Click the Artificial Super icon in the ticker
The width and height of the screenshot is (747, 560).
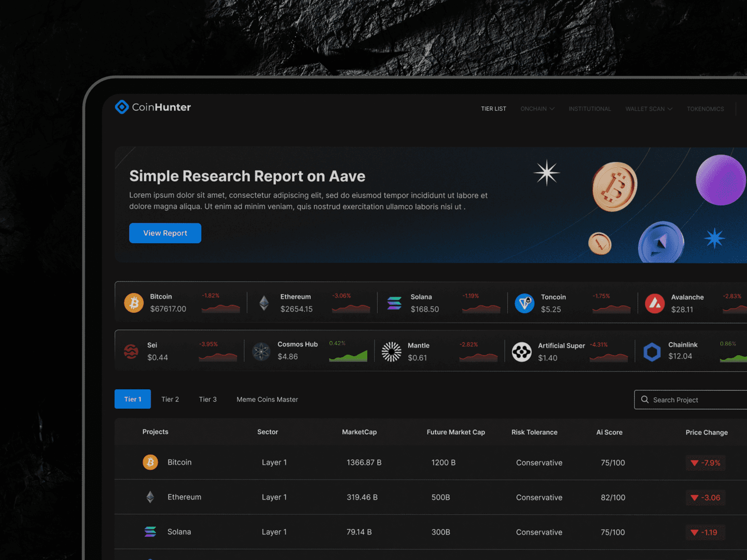tap(522, 351)
